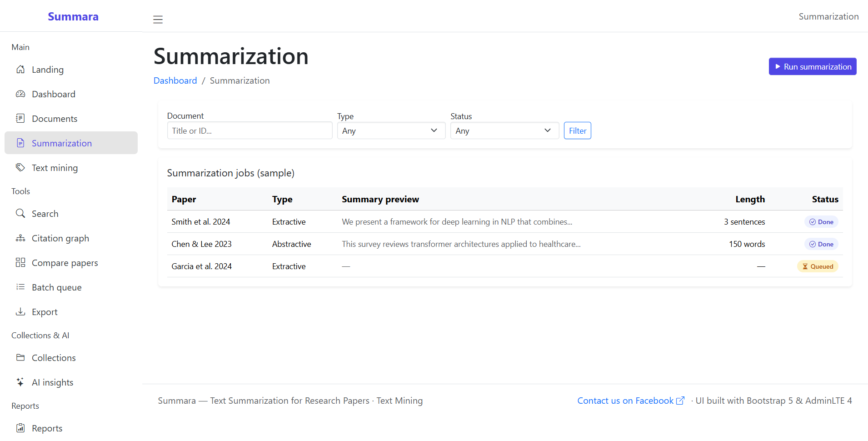
Task: Switch to the Summarization sidebar item
Action: pyautogui.click(x=62, y=143)
